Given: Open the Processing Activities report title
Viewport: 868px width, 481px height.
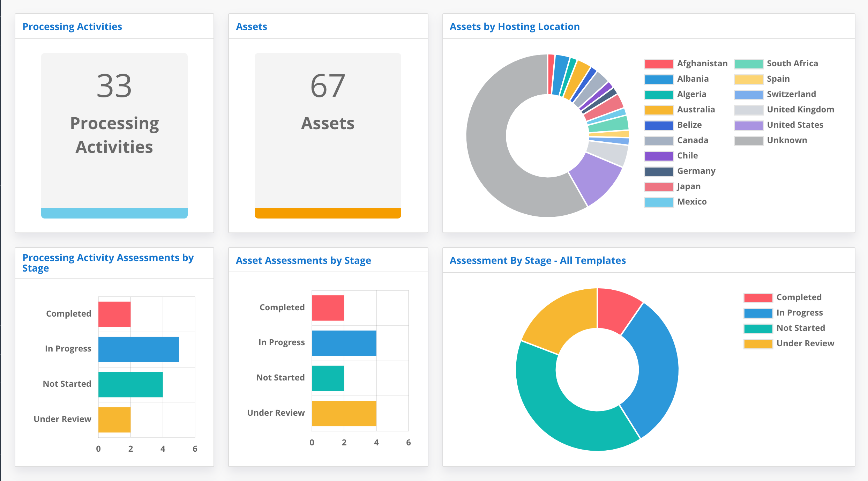Looking at the screenshot, I should [x=72, y=26].
